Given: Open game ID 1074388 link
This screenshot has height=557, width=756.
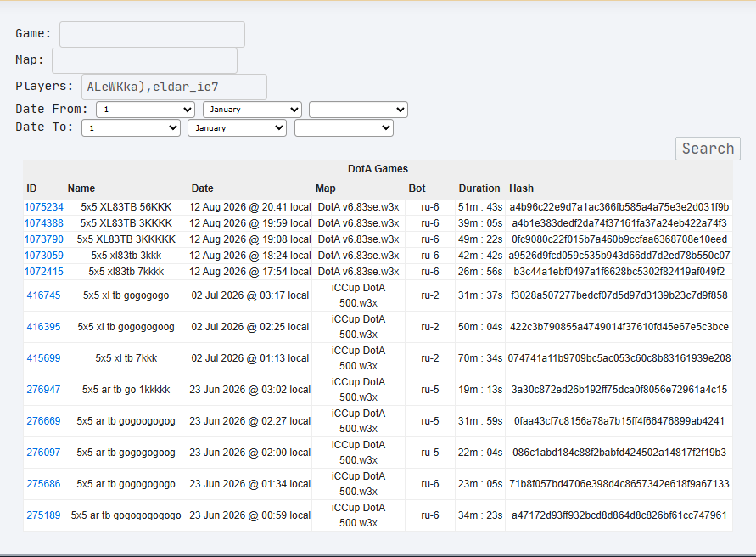Looking at the screenshot, I should (x=44, y=223).
